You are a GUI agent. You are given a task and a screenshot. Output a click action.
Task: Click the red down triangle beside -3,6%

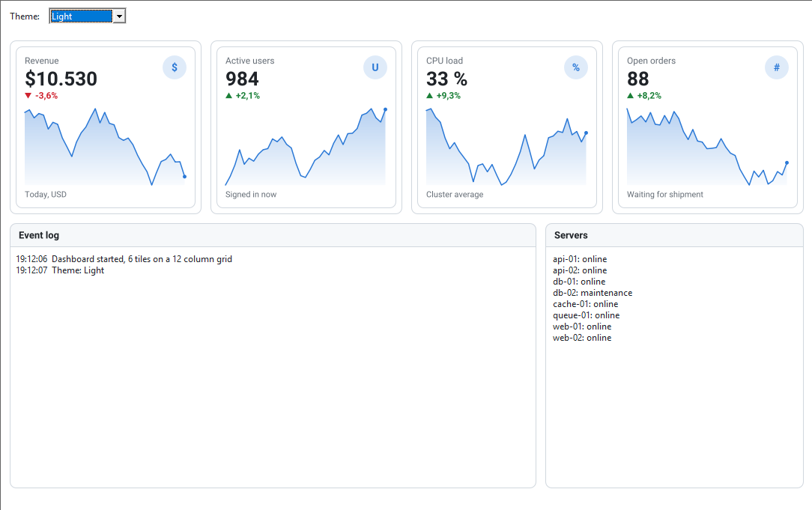coord(28,96)
